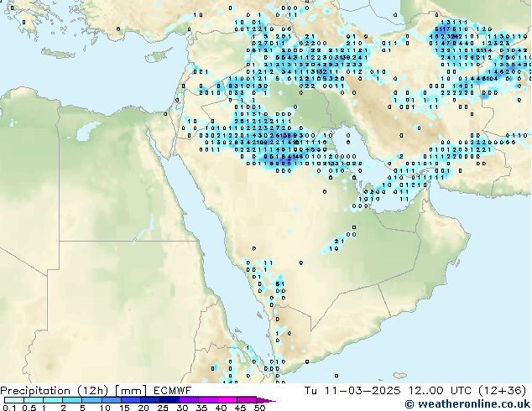The width and height of the screenshot is (532, 411).
Task: Pick the 35–40 mm violet legend swatch
Action: pos(207,400)
